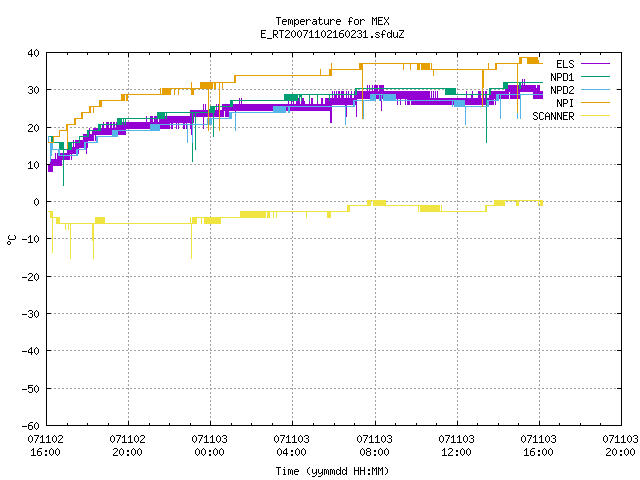The image size is (640, 480).
Task: Click the x-axis label '071103 16:00'
Action: pos(538,446)
